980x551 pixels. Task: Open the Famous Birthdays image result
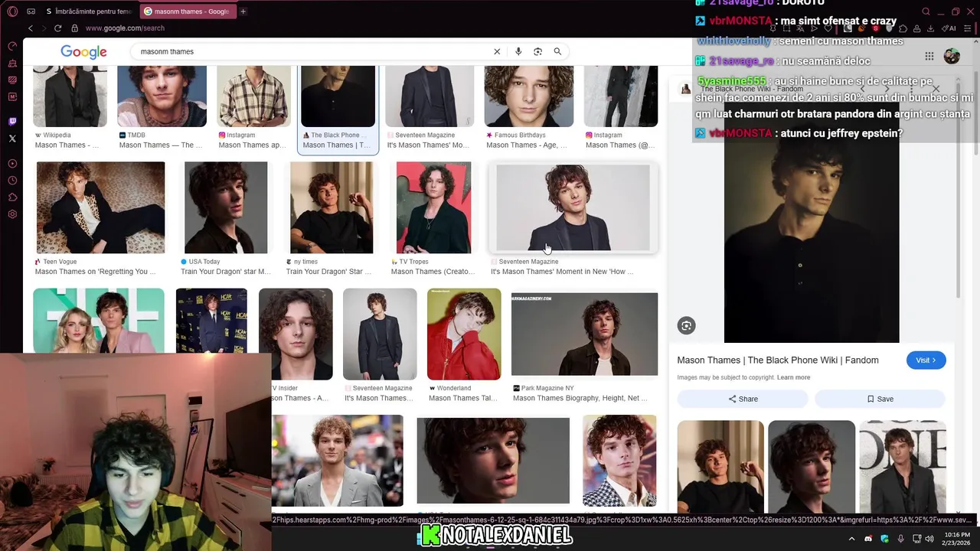pyautogui.click(x=529, y=96)
